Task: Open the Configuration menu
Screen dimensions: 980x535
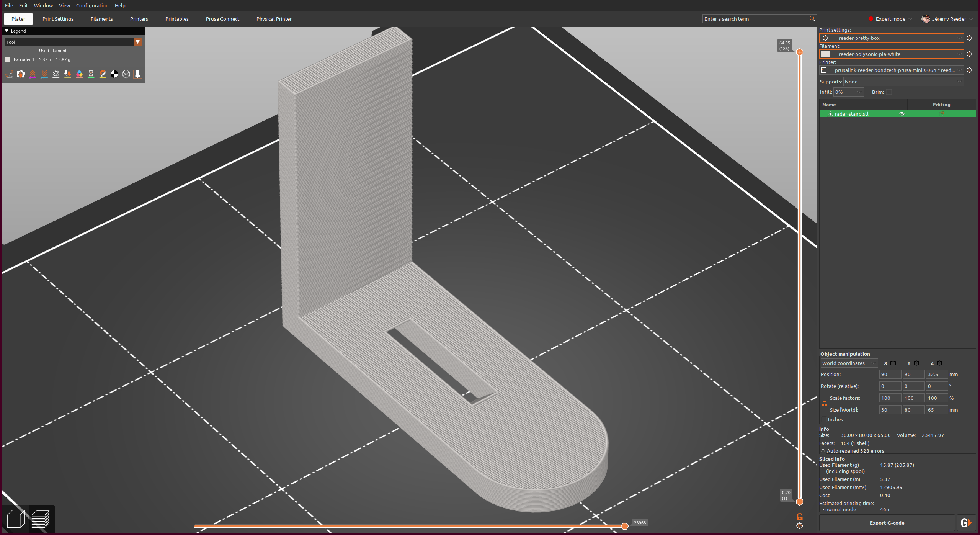Action: point(92,5)
